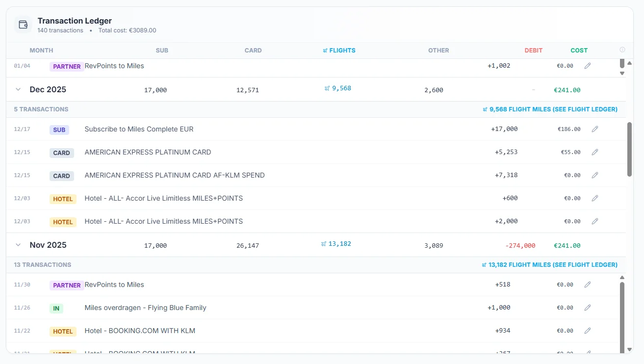Open the 9,568 flight miles ledger link

550,109
